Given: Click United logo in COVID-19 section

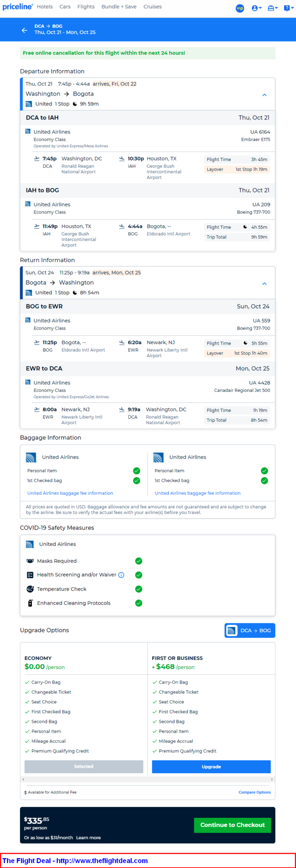Looking at the screenshot, I should (x=30, y=544).
